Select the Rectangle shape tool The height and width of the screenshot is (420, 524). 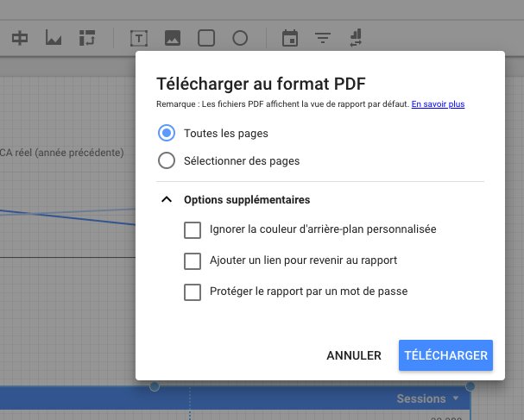coord(206,38)
